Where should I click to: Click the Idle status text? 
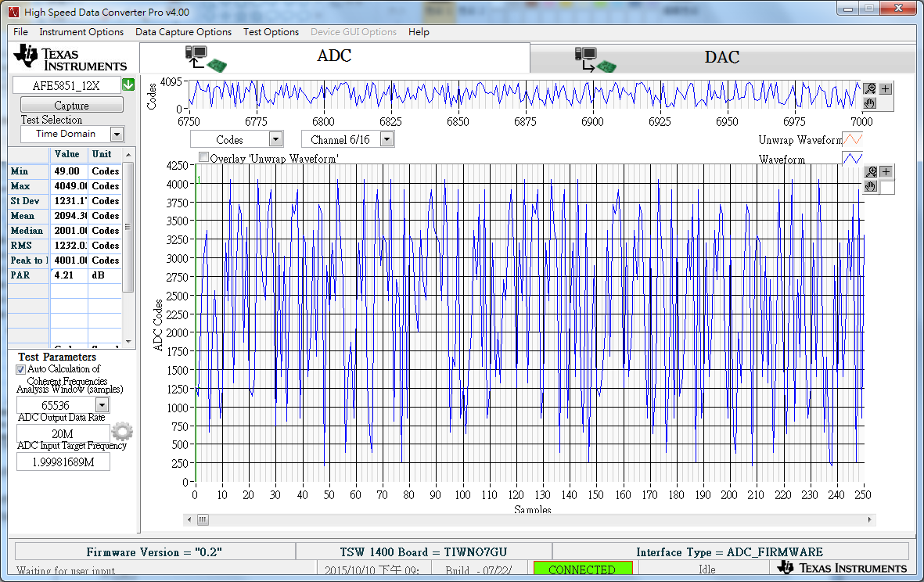[707, 569]
